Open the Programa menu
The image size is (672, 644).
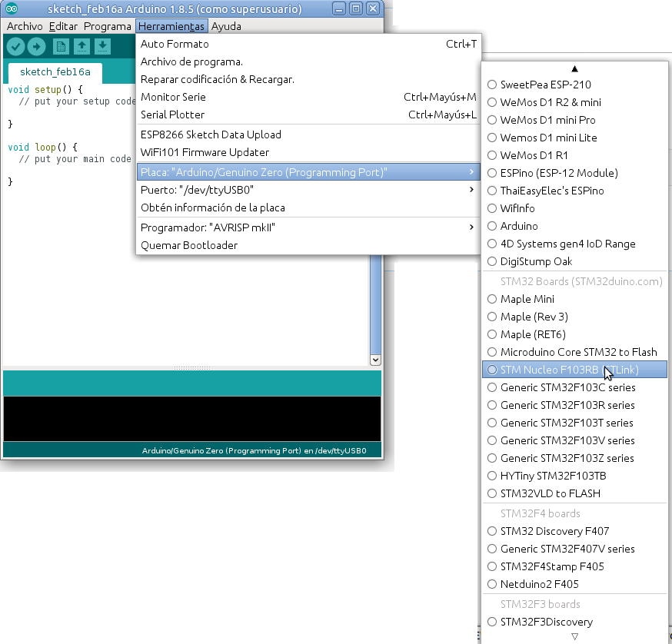click(x=107, y=26)
